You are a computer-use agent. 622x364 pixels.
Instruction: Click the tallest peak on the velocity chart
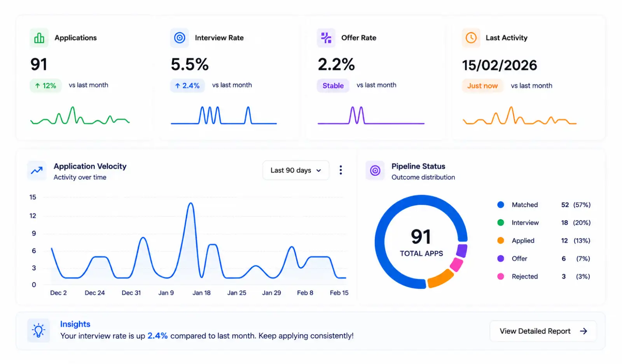tap(190, 204)
